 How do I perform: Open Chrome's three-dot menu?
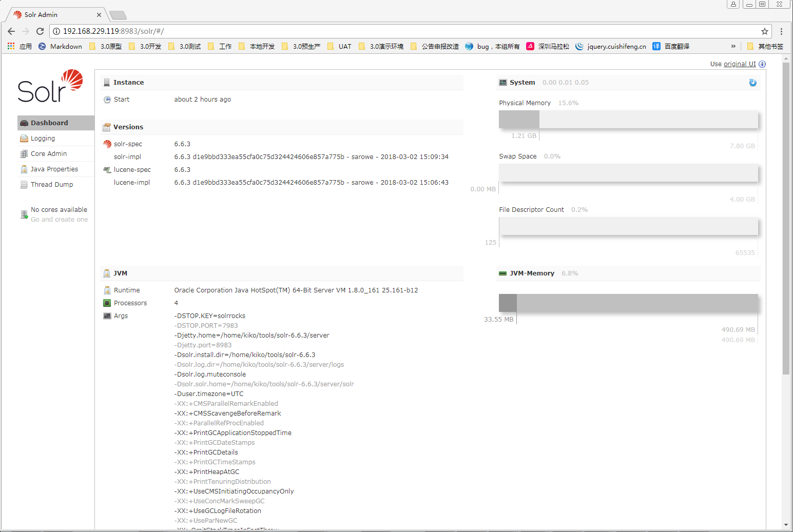781,31
